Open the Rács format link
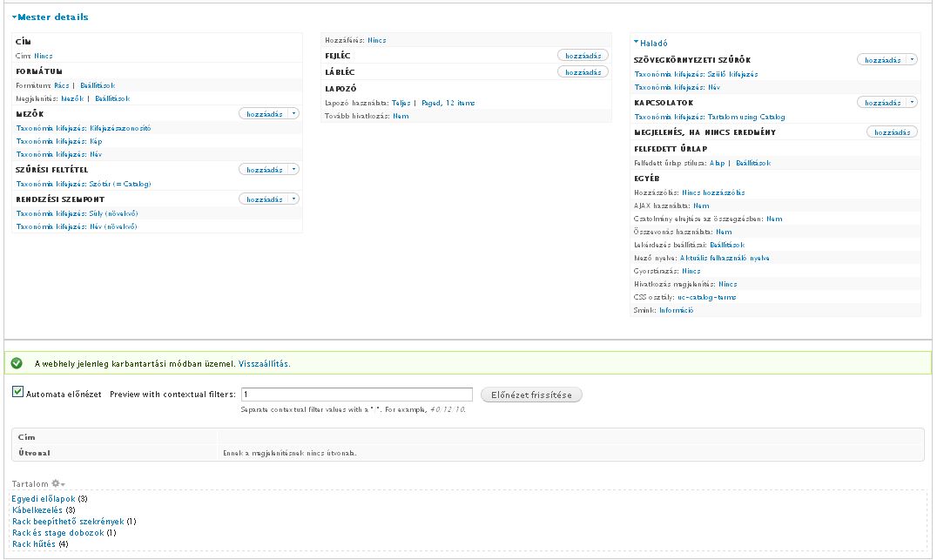This screenshot has width=937, height=560. click(61, 85)
